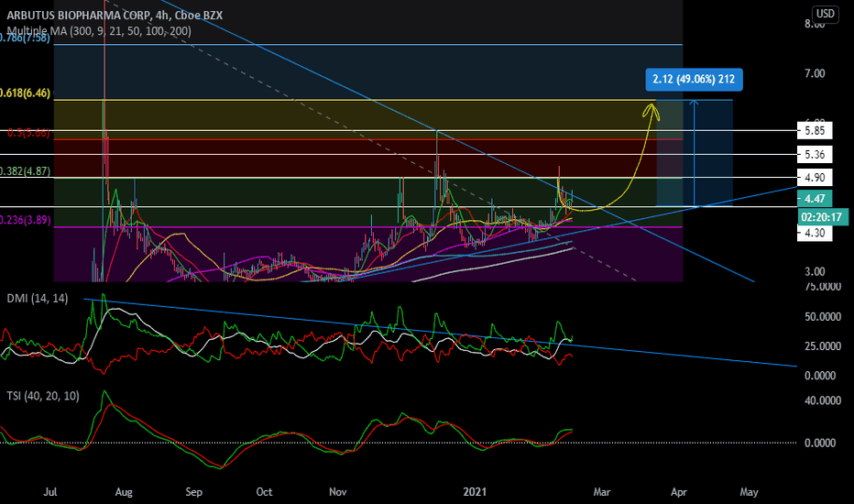Click the Aug label on time axis
Viewport: 854px width, 504px height.
click(124, 492)
